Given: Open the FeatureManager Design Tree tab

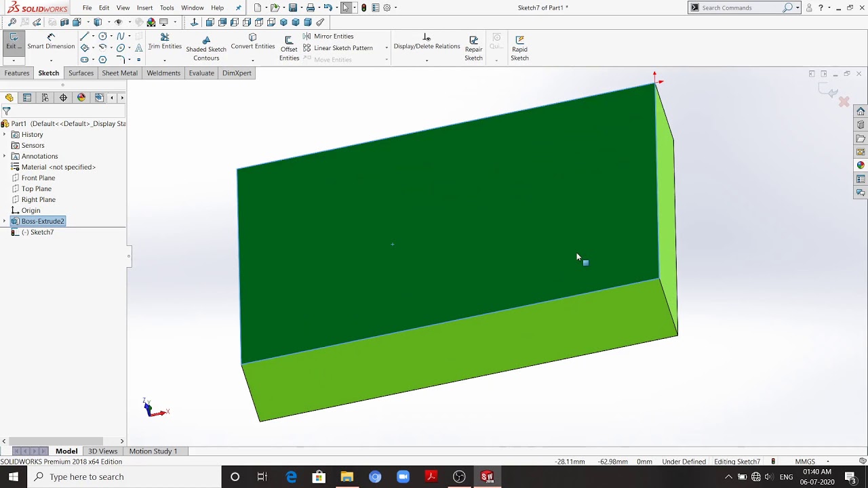Looking at the screenshot, I should (9, 98).
